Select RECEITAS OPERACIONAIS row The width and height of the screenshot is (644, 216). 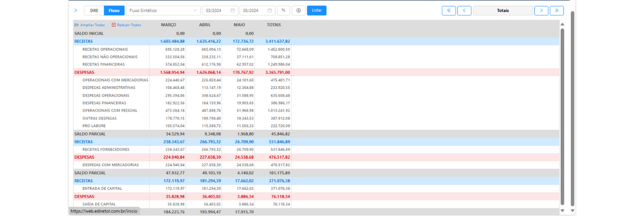[316, 49]
